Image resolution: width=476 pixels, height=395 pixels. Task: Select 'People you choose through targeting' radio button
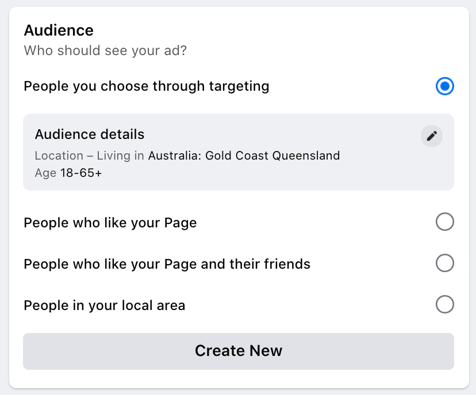[445, 86]
